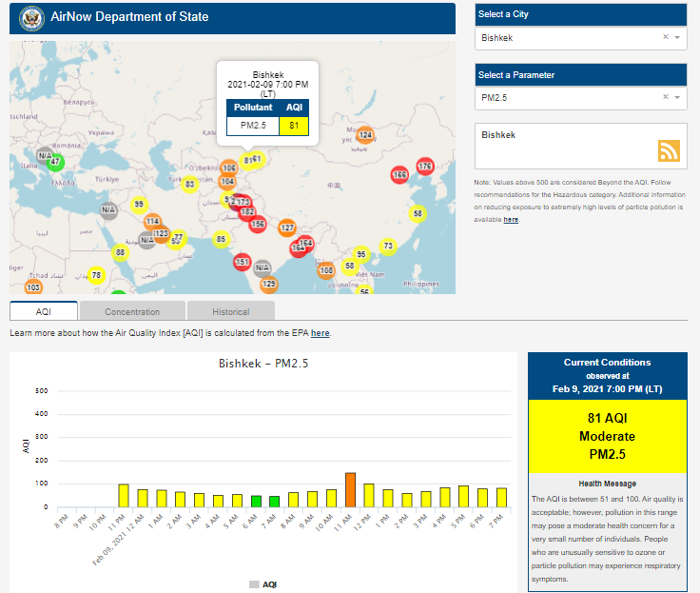Click the Department of State seal logo
This screenshot has height=593, width=700.
(x=32, y=18)
